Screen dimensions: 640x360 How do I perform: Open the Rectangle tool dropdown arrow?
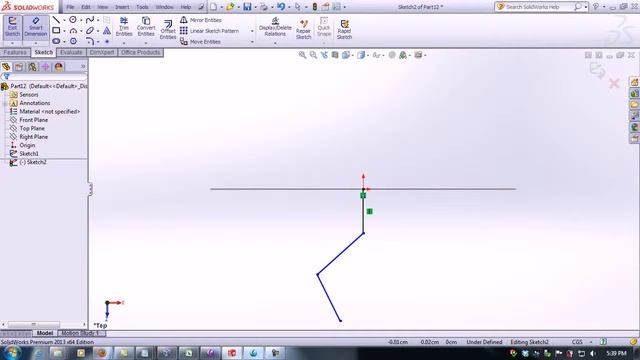point(64,31)
